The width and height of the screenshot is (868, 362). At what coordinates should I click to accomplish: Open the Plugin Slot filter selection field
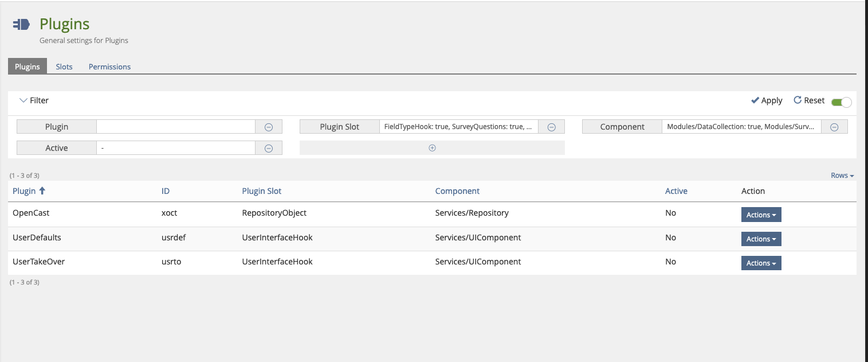tap(458, 127)
